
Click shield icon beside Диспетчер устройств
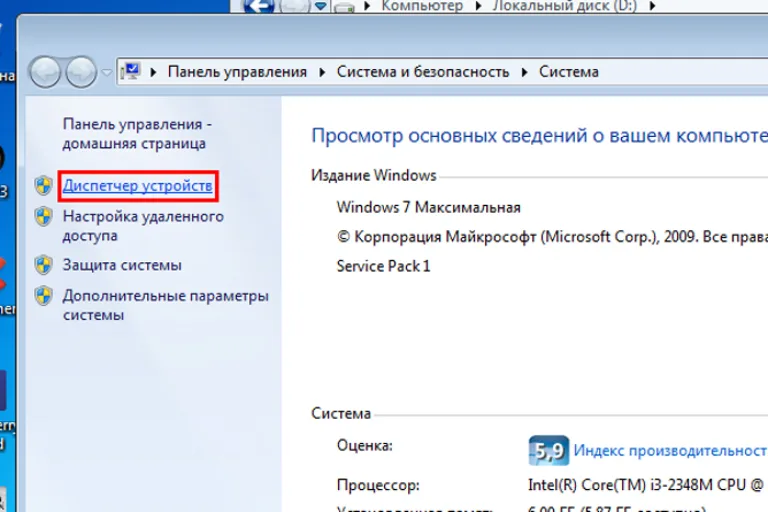(44, 186)
